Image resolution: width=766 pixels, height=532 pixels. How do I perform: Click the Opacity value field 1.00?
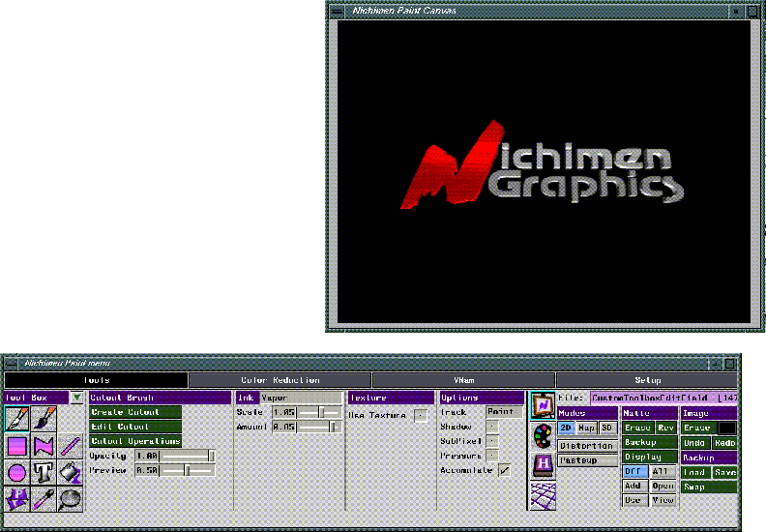(147, 456)
